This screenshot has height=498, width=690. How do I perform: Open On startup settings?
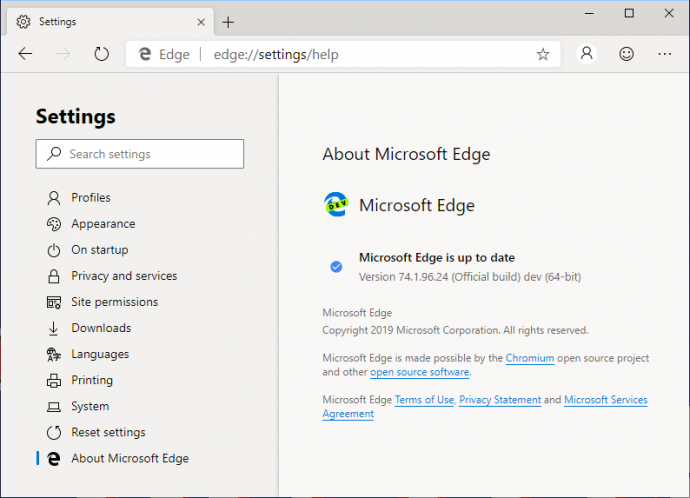pos(99,250)
